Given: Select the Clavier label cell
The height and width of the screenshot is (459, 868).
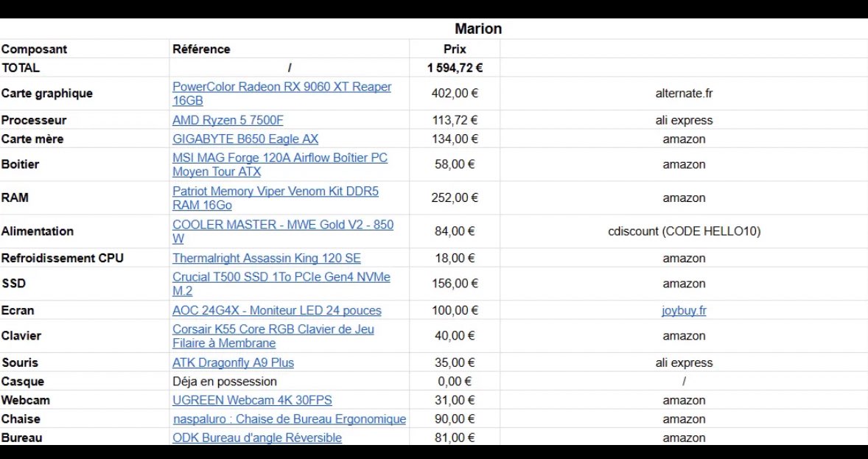Looking at the screenshot, I should 84,336.
